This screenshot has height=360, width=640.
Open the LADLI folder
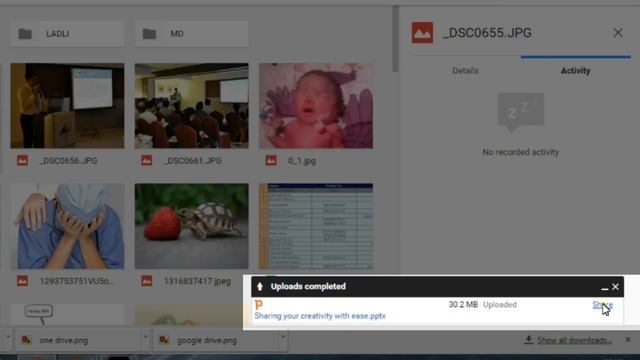click(x=67, y=33)
